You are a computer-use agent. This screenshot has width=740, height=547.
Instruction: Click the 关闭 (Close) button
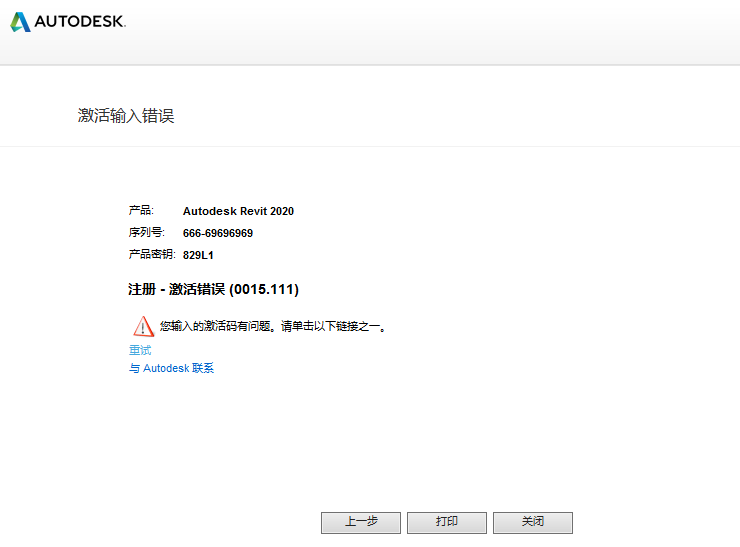533,522
